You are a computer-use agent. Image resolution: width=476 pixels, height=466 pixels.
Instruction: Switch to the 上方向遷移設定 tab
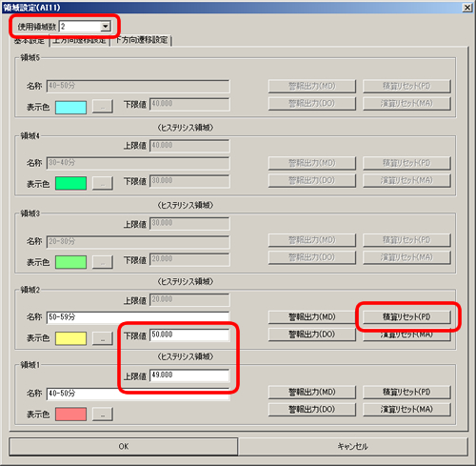tap(80, 41)
